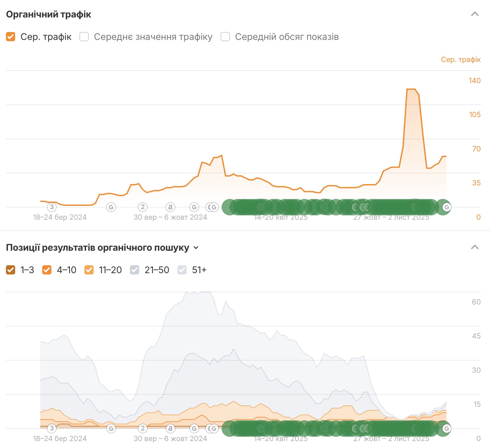Uncheck the Сер. трафік checkbox

pos(11,37)
